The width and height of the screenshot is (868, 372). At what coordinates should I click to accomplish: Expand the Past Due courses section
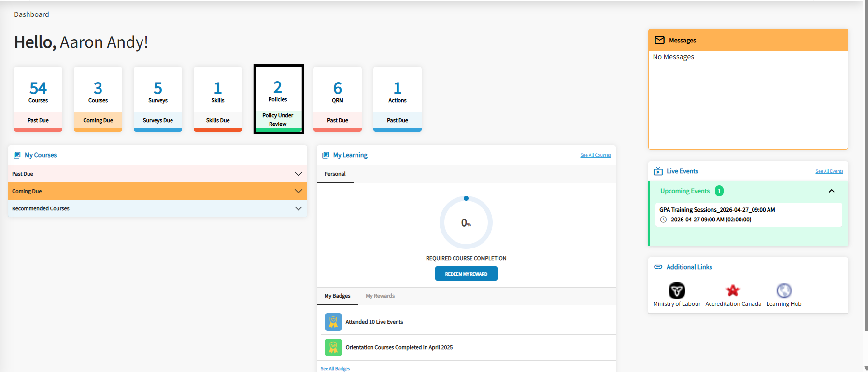point(157,174)
